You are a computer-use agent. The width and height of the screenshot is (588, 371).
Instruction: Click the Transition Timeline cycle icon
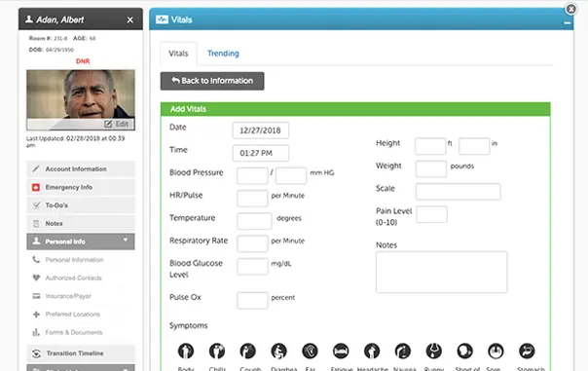(x=36, y=353)
